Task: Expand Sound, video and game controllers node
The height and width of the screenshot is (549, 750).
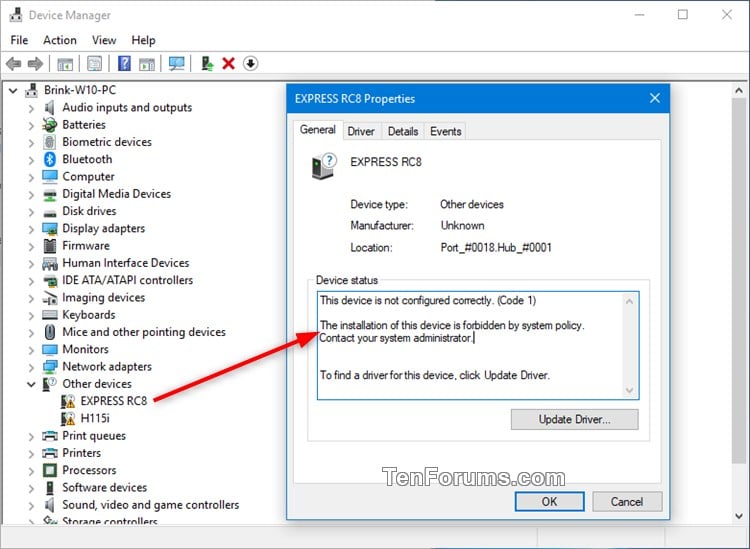Action: click(x=31, y=505)
